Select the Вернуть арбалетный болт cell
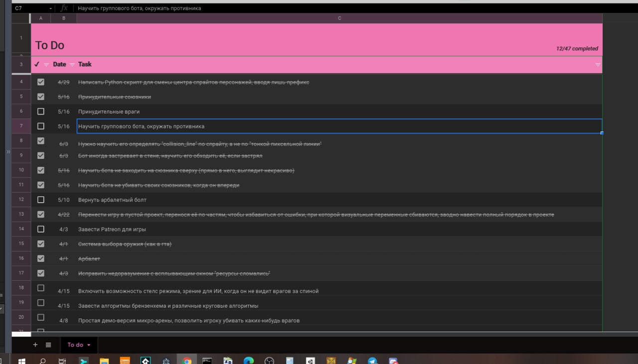638x364 pixels. [339, 200]
